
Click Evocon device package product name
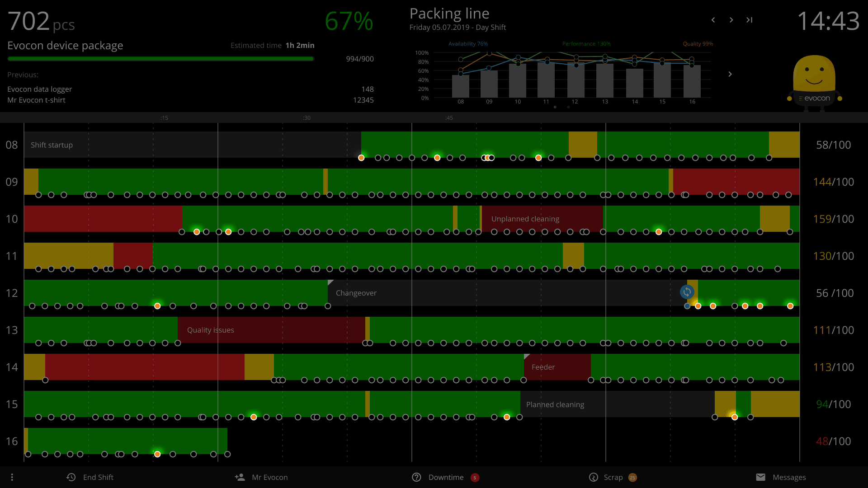[x=65, y=46]
